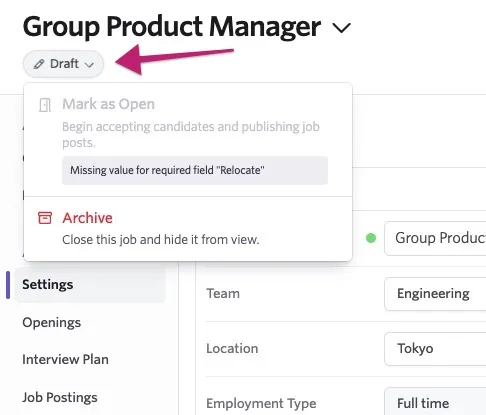Read the Missing value for Relocate notice
The width and height of the screenshot is (486, 415).
195,170
